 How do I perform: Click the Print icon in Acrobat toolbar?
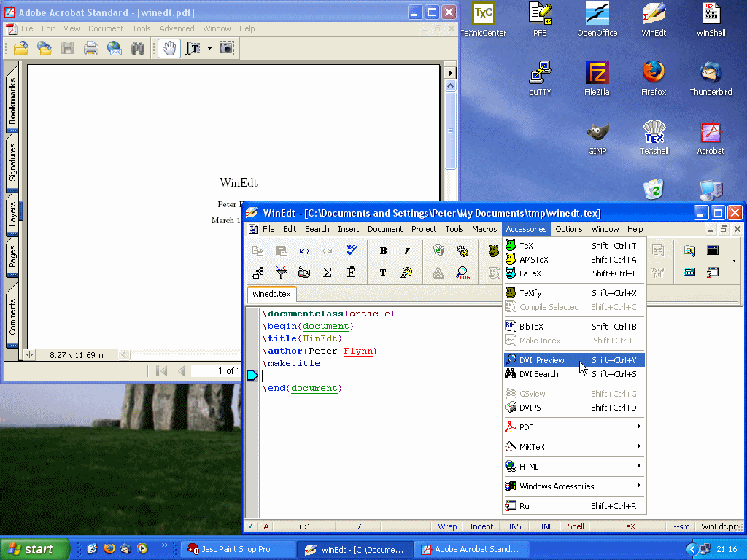coord(91,48)
